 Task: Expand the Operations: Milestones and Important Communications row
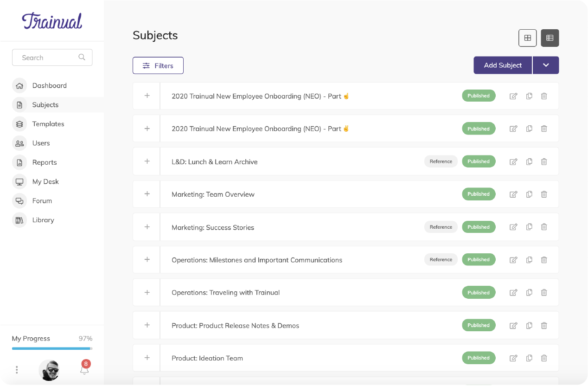(x=147, y=260)
